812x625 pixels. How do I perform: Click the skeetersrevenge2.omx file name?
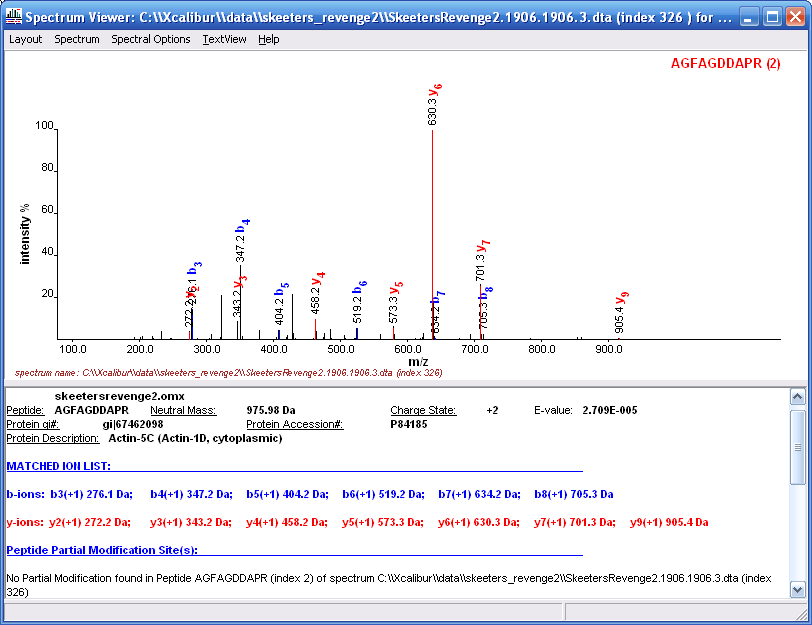120,396
